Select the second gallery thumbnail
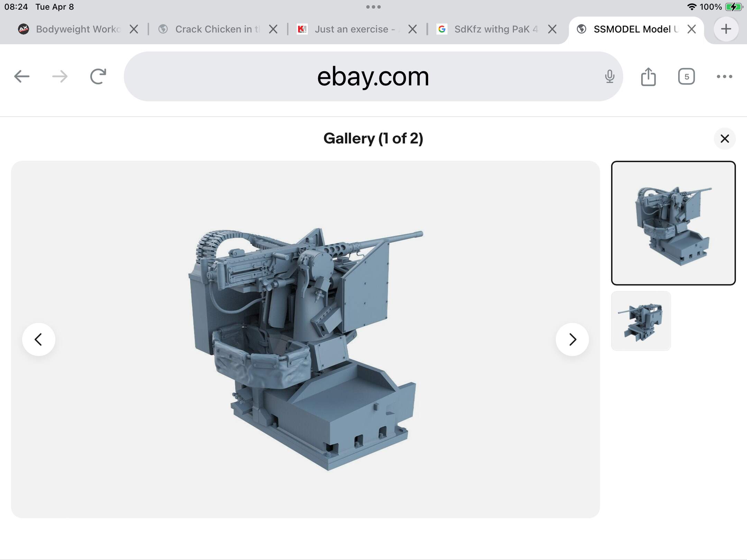The width and height of the screenshot is (747, 560). point(641,321)
